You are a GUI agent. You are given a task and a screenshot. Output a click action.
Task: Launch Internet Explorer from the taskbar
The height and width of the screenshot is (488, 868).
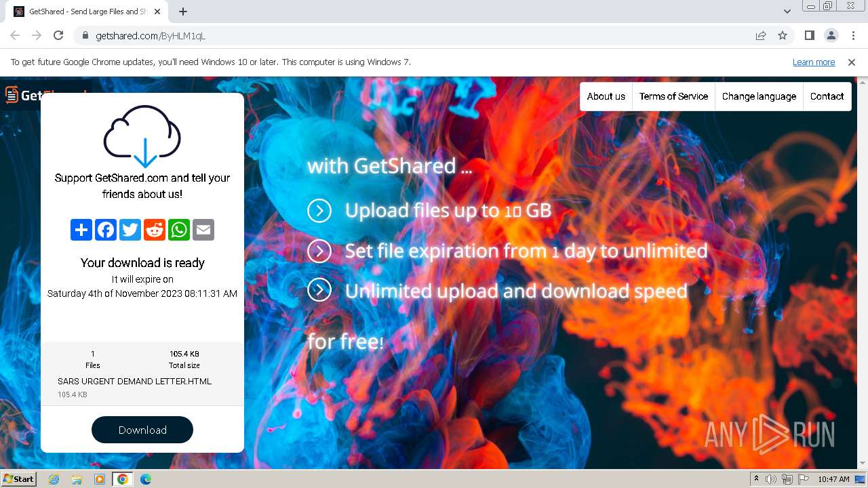coord(54,479)
